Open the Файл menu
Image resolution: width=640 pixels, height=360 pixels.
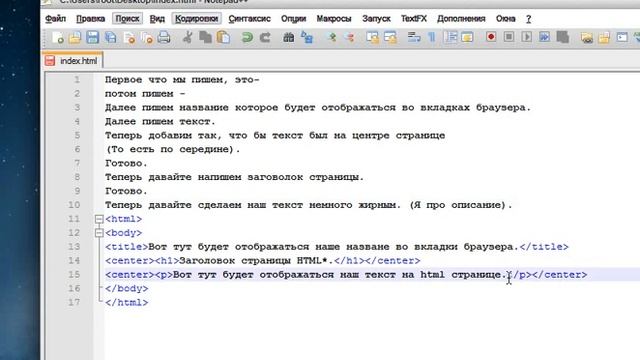[x=56, y=19]
